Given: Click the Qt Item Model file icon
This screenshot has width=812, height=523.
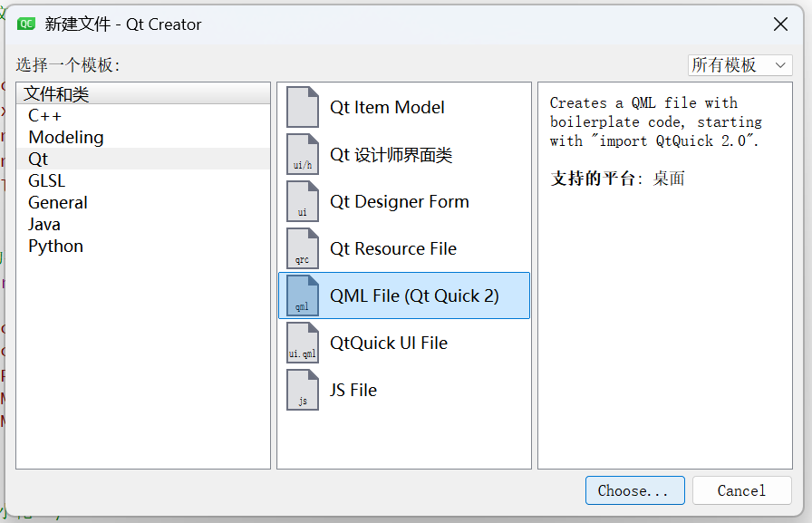Looking at the screenshot, I should (303, 107).
